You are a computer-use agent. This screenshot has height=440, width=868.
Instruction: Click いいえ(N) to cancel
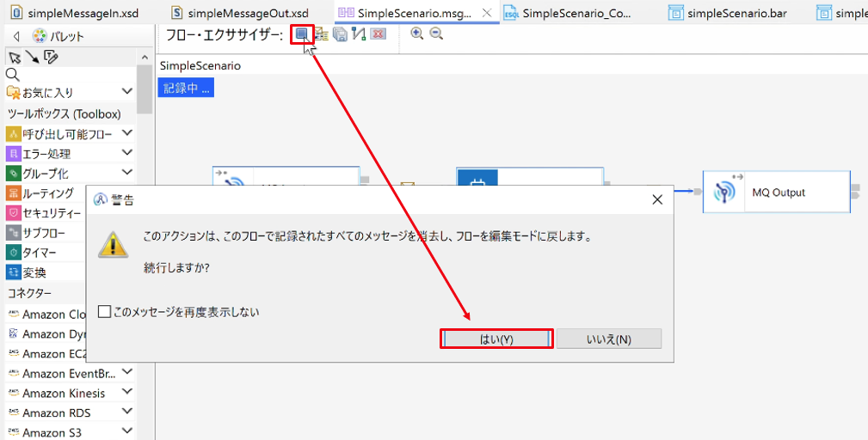pyautogui.click(x=609, y=339)
